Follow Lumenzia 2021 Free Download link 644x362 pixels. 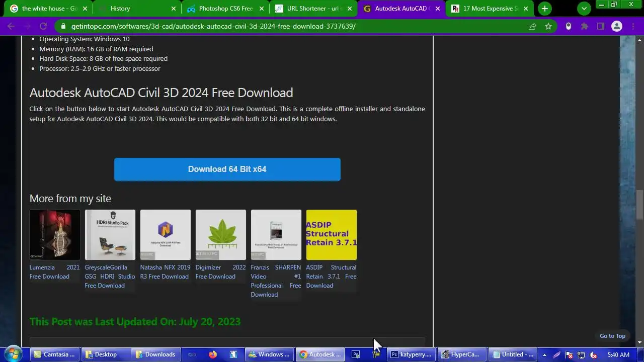click(54, 272)
